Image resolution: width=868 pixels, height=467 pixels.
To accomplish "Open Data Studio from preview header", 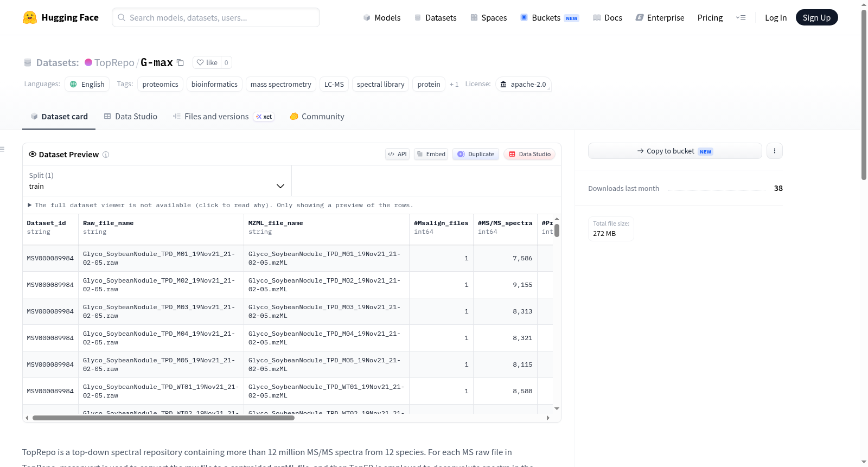I will tap(529, 154).
